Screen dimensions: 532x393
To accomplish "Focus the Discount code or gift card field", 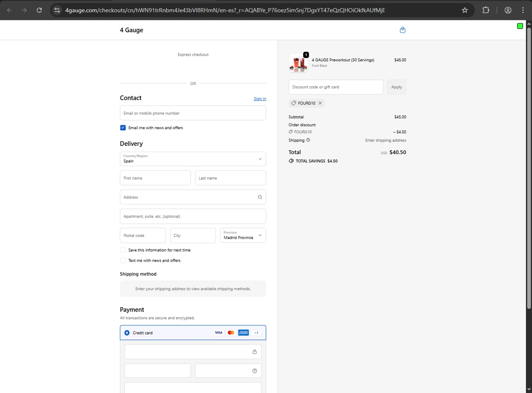I will [x=336, y=87].
